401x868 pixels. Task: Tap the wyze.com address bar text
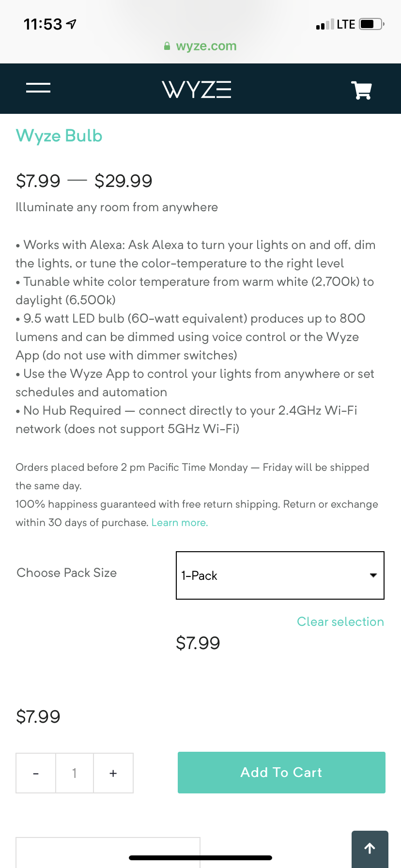pos(206,46)
